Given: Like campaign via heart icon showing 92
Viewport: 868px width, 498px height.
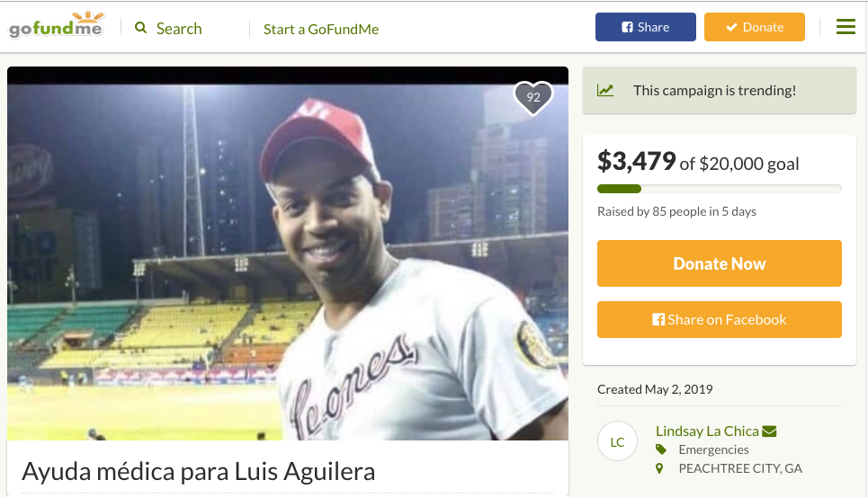Looking at the screenshot, I should click(x=533, y=98).
